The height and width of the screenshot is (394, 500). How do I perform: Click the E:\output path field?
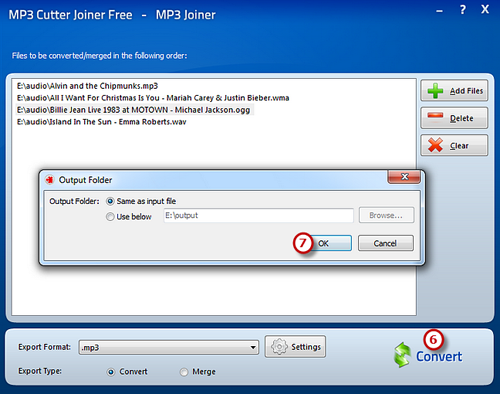258,215
